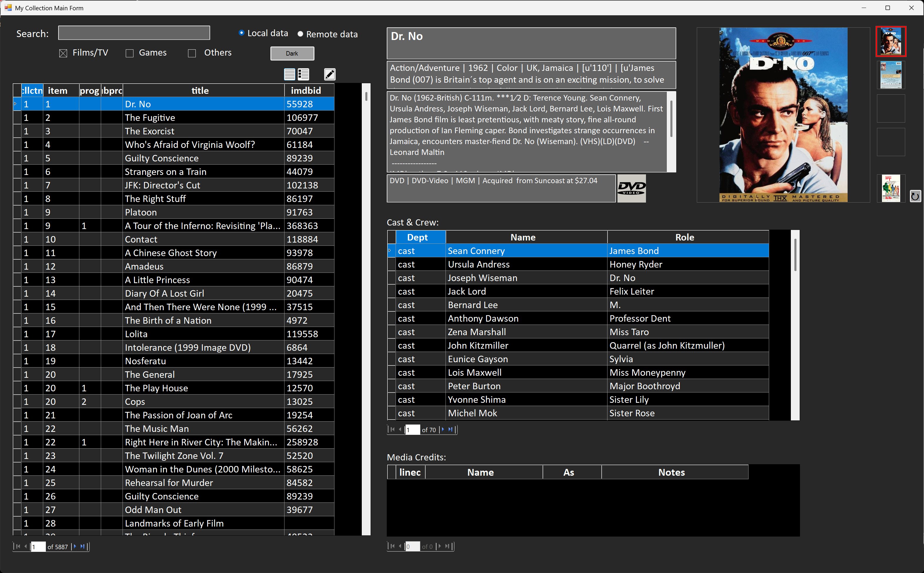Select the back cover thumbnail image
The image size is (924, 573).
click(891, 75)
